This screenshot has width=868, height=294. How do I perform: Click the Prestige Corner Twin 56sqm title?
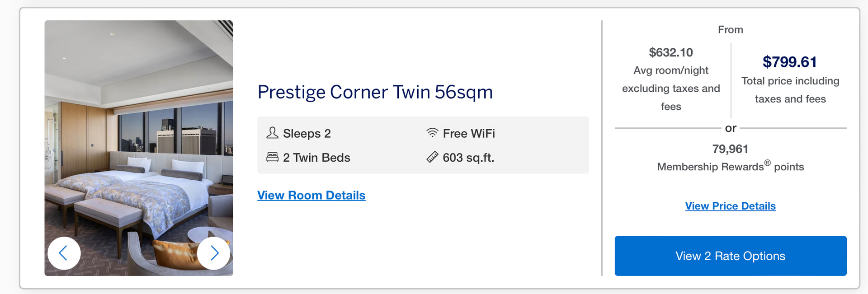pos(375,92)
